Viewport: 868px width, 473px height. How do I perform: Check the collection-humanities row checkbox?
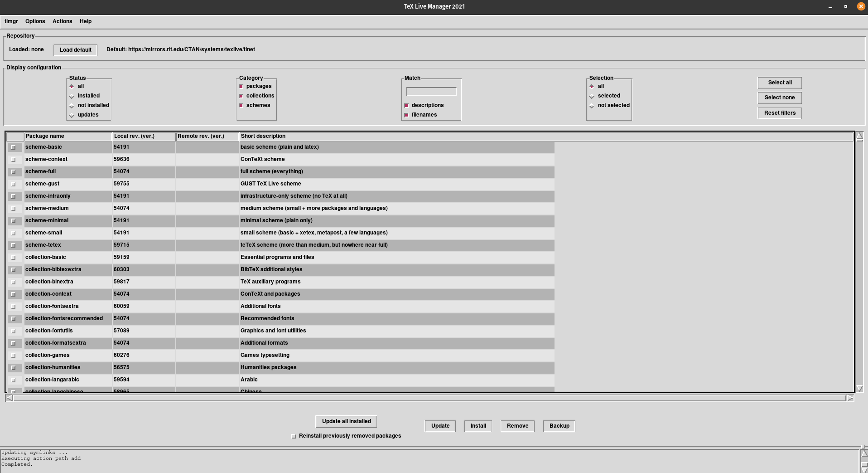[13, 368]
